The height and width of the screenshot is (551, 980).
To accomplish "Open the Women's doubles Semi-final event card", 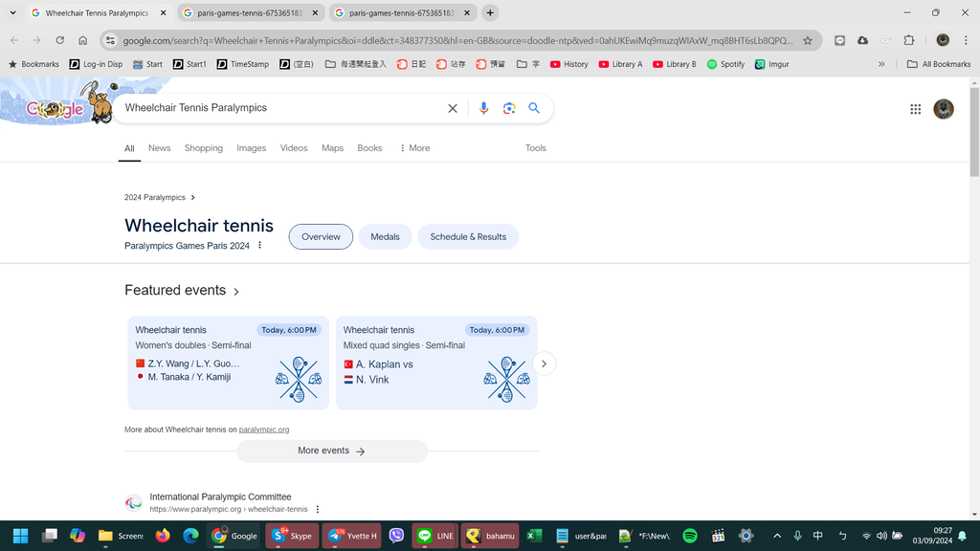I will point(228,363).
